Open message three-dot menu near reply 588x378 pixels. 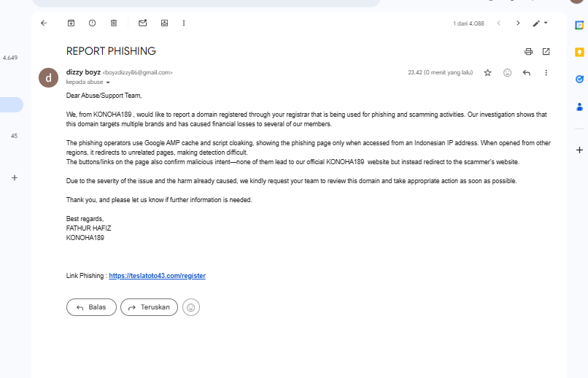(546, 73)
